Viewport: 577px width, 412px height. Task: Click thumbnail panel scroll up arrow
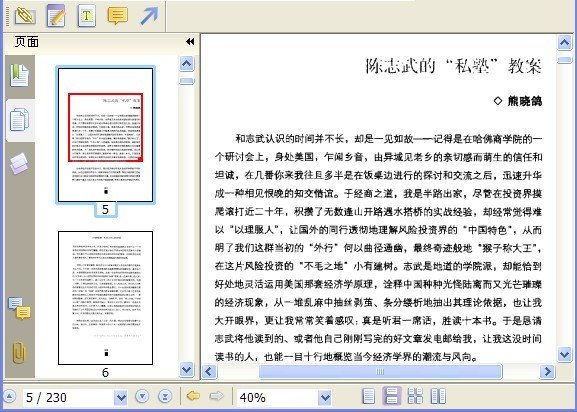click(x=187, y=64)
